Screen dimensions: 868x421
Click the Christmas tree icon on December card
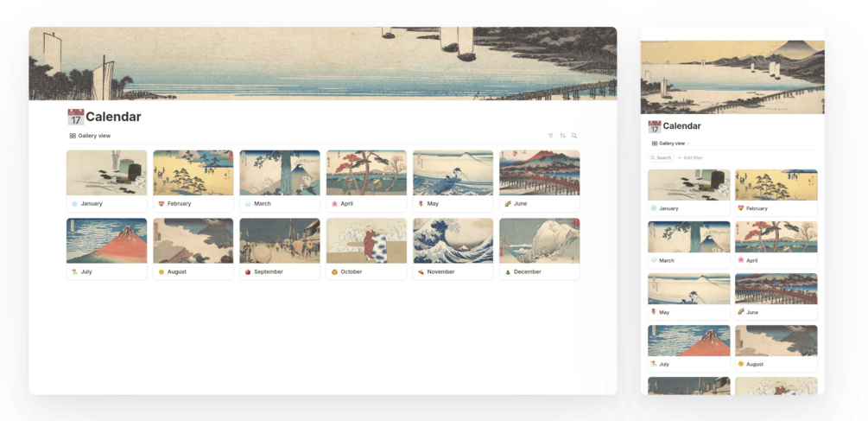508,272
